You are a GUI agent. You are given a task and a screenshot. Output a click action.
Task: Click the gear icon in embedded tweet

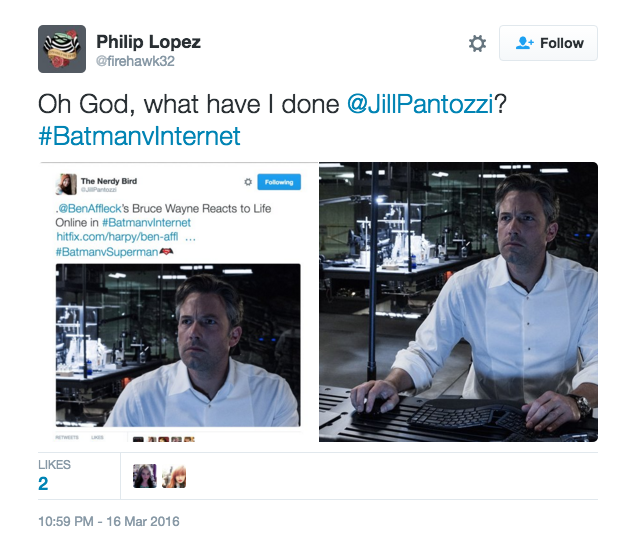click(248, 182)
